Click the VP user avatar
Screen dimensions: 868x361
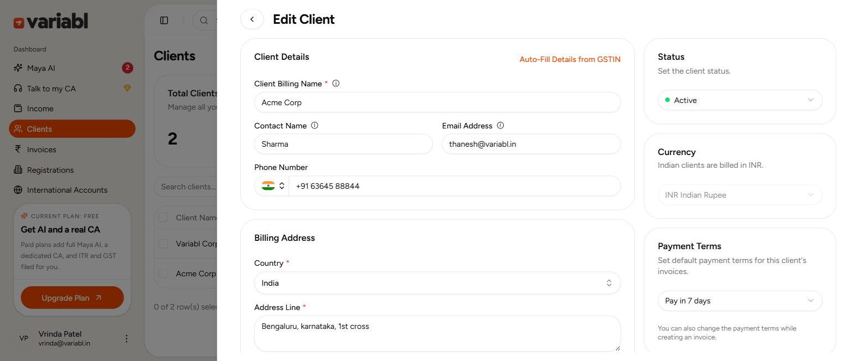tap(24, 338)
